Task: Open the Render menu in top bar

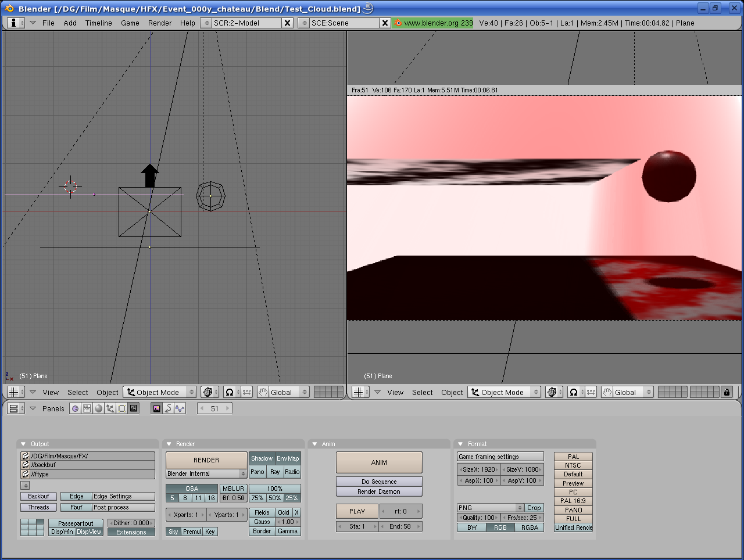Action: pos(160,23)
